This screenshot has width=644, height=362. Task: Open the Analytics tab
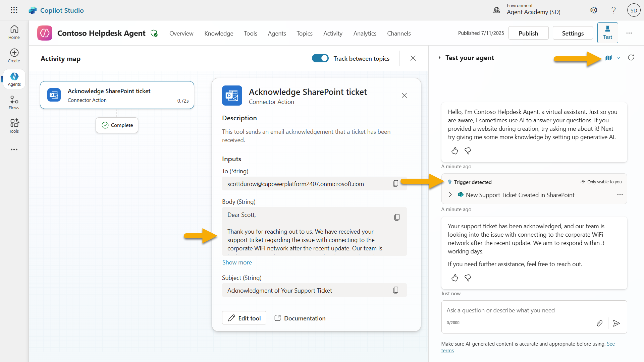(x=365, y=33)
